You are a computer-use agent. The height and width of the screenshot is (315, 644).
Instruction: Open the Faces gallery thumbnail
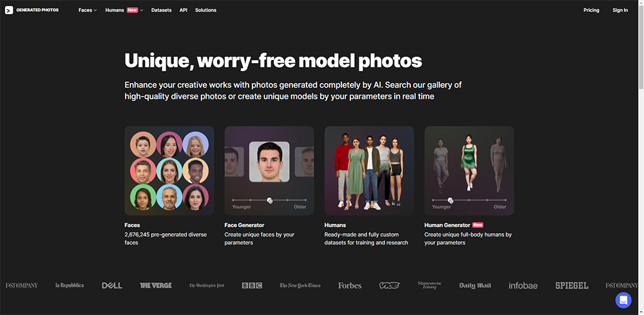[x=169, y=170]
